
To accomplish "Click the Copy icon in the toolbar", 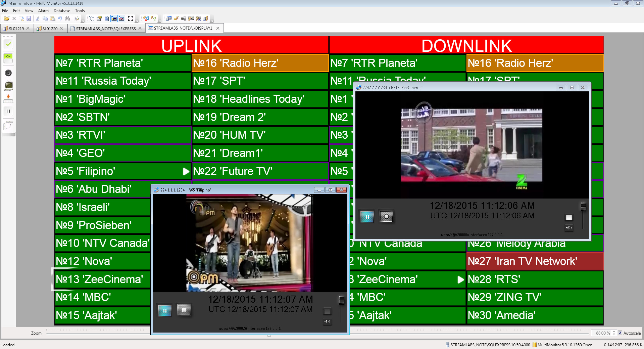I will [45, 18].
